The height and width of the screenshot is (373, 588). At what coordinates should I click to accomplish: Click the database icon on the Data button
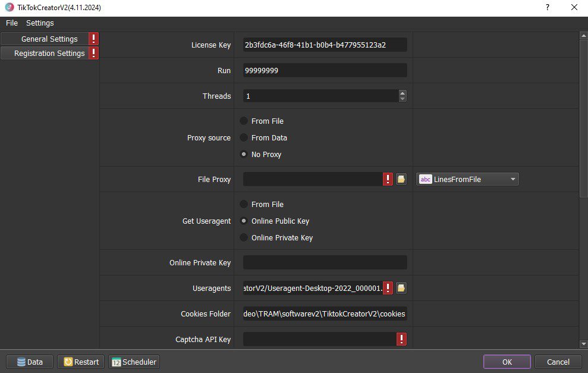(x=21, y=362)
